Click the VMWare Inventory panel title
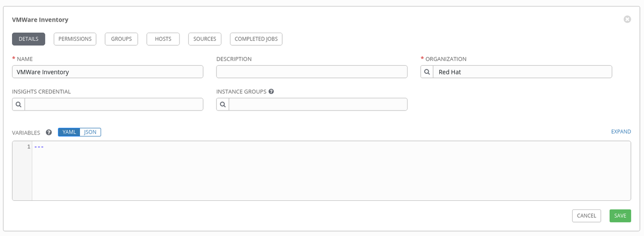Image resolution: width=644 pixels, height=236 pixels. pyautogui.click(x=40, y=20)
